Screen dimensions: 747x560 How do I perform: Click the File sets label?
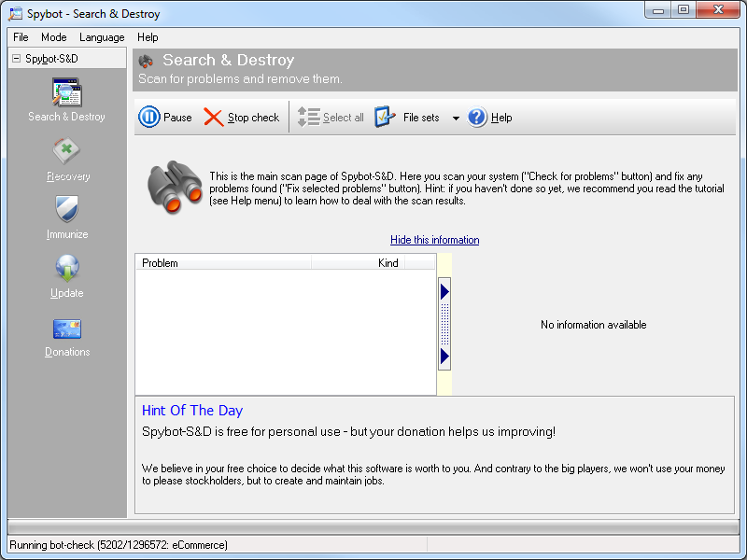tap(421, 118)
